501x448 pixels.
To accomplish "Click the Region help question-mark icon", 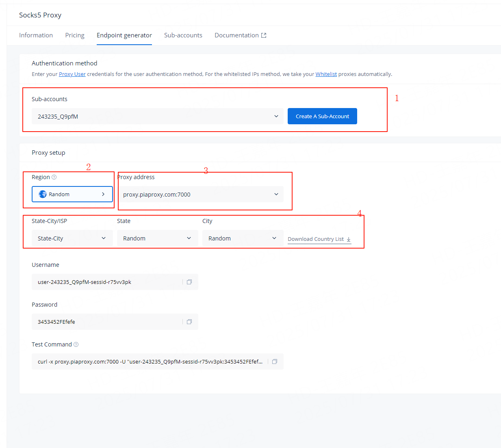I will [x=54, y=177].
